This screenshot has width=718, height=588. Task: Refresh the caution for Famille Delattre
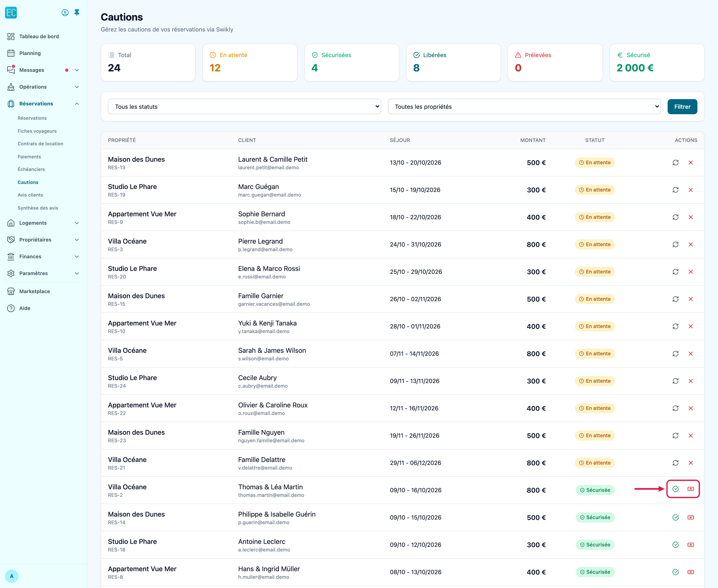pyautogui.click(x=675, y=463)
